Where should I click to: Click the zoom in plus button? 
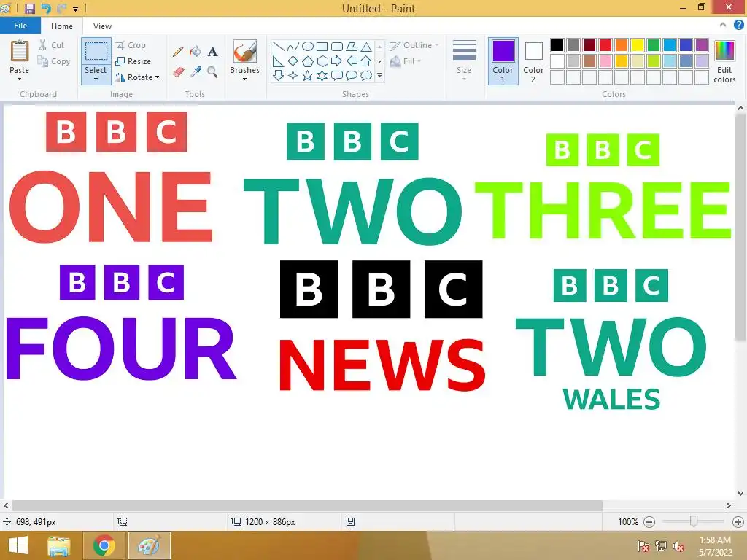coord(738,522)
